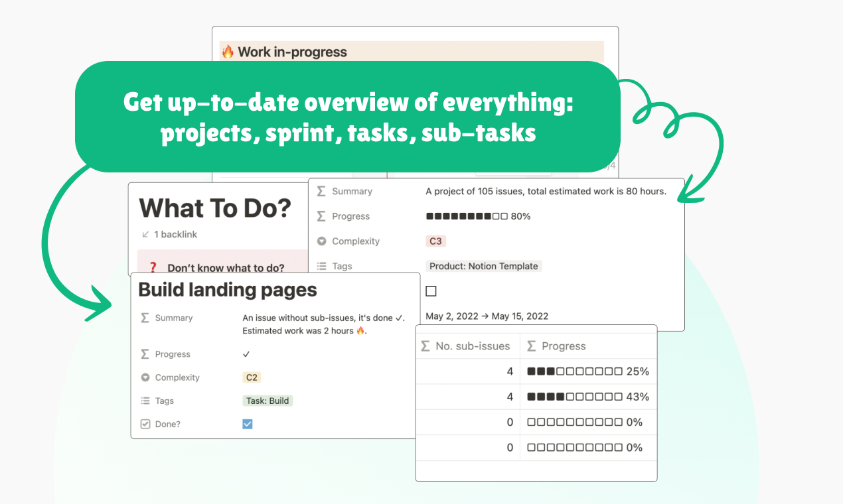Viewport: 843px width, 504px height.
Task: Uncheck the Done? checkbox in Build landing pages
Action: point(248,424)
